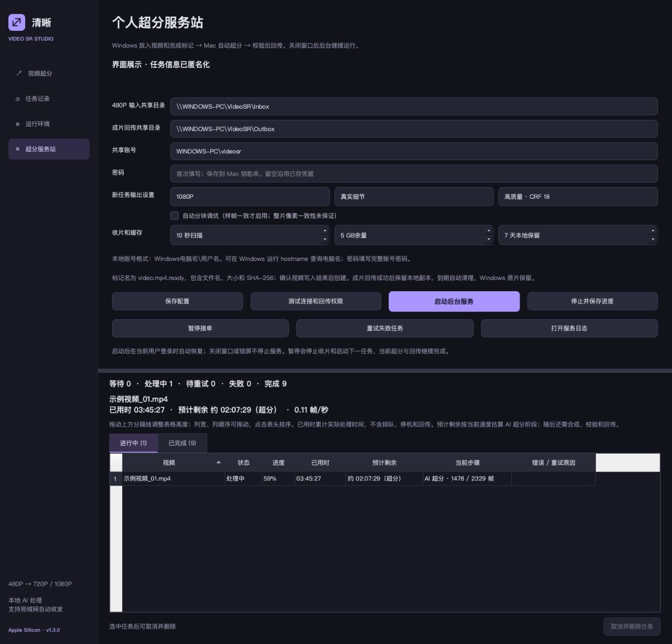This screenshot has width=672, height=644.
Task: Click the 59% progress cell
Action: point(278,479)
